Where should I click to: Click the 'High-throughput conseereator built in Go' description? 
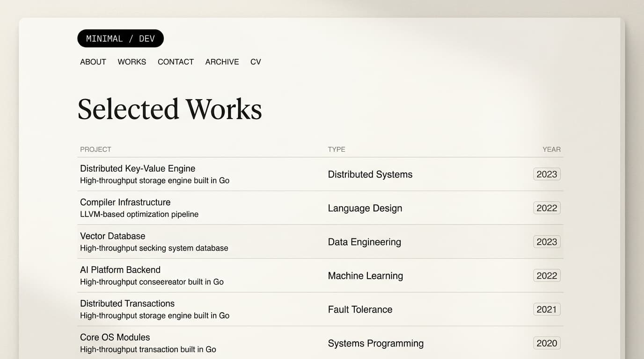coord(152,282)
